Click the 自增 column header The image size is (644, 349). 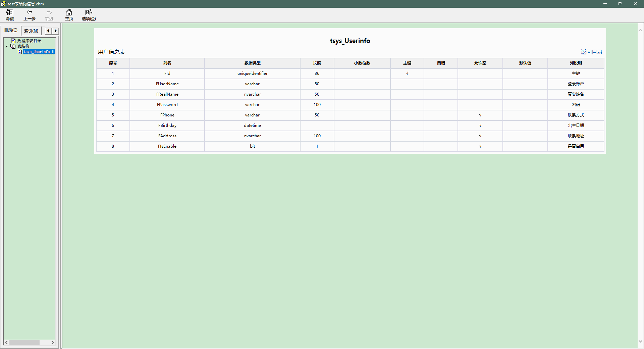coord(441,63)
